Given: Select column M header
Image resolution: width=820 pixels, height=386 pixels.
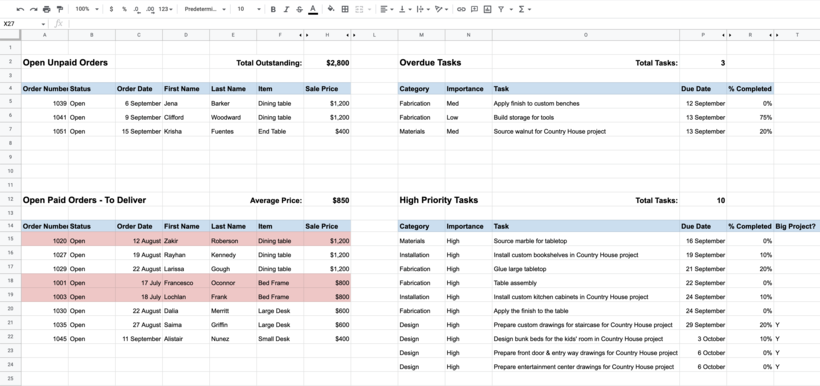Looking at the screenshot, I should (x=422, y=35).
